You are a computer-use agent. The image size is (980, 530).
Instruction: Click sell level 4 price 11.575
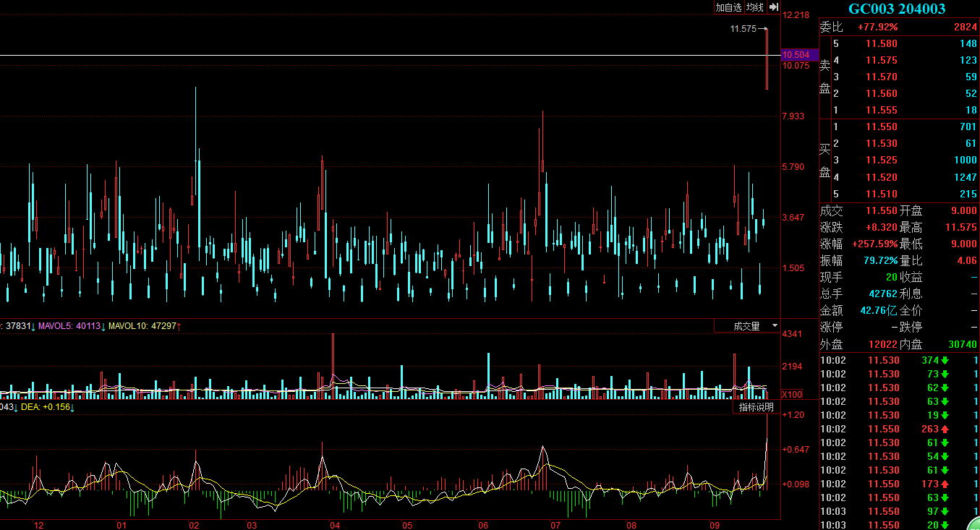pyautogui.click(x=882, y=60)
